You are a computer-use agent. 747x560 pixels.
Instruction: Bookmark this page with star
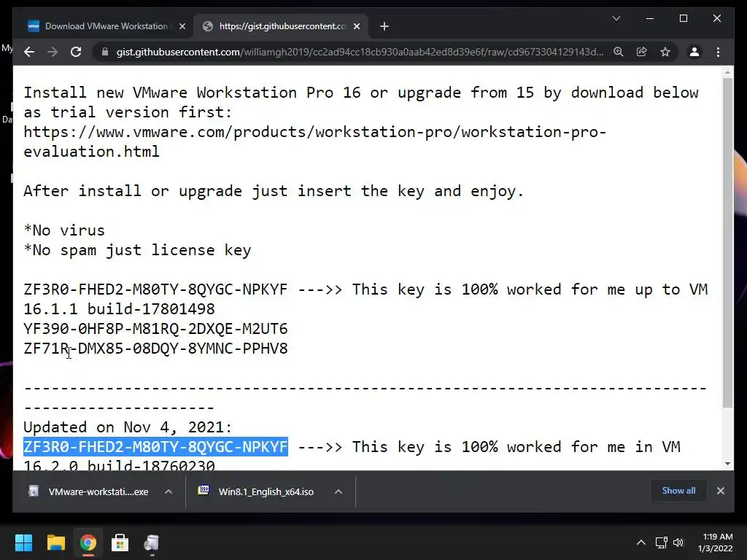(665, 52)
